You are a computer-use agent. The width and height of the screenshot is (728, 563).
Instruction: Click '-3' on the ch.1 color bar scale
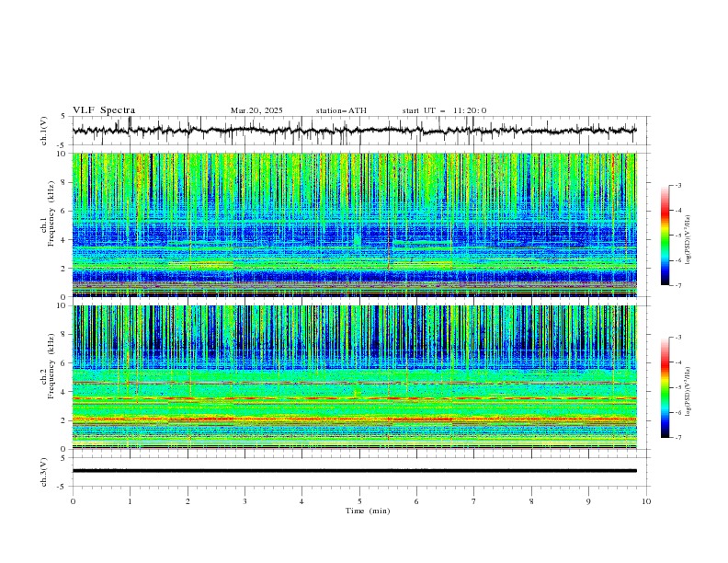[x=677, y=185]
